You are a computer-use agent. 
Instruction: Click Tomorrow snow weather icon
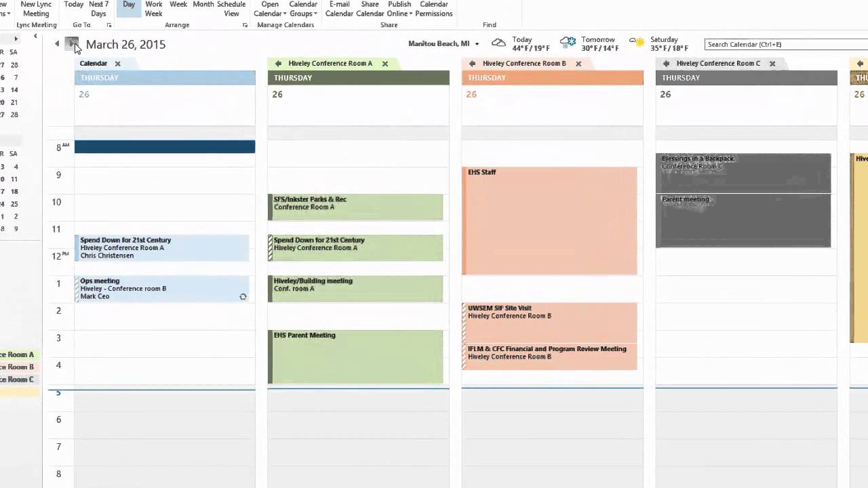coord(568,43)
